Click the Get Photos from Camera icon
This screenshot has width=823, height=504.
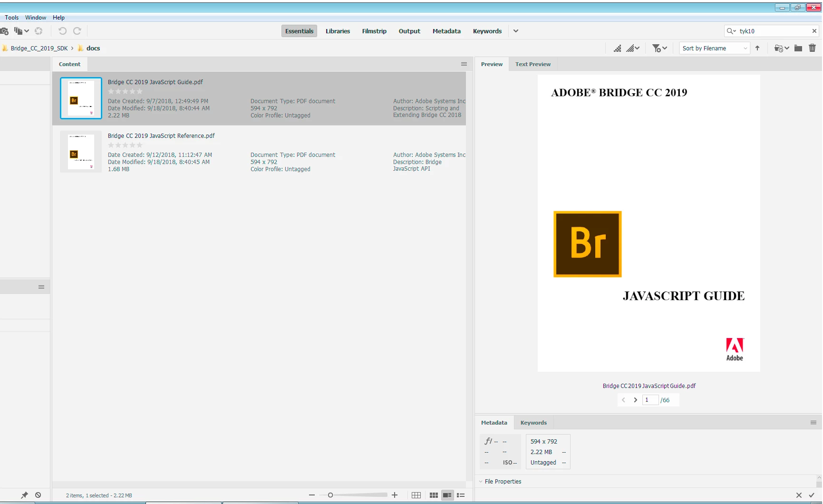[x=4, y=31]
